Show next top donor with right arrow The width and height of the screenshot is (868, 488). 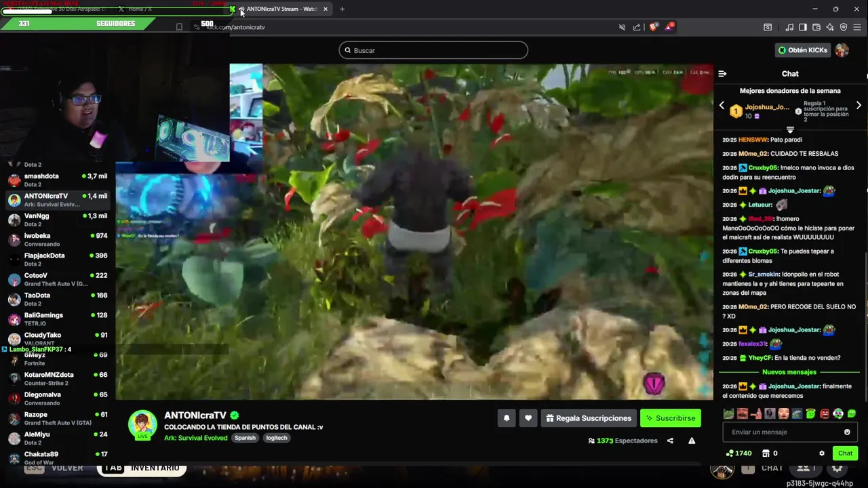pyautogui.click(x=859, y=106)
